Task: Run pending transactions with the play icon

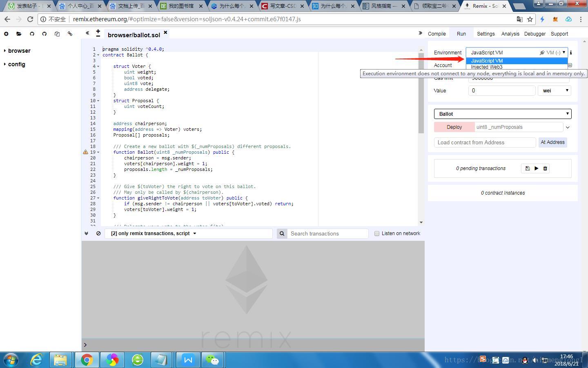Action: click(536, 168)
